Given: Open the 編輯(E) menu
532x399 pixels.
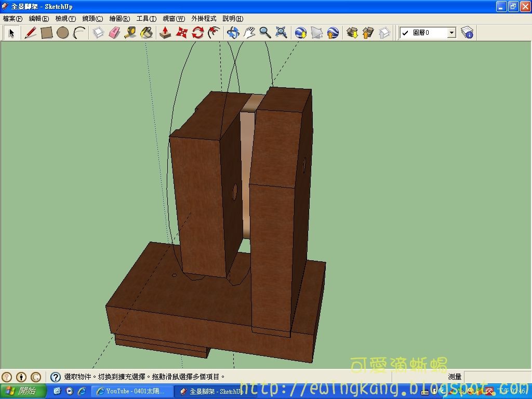Looking at the screenshot, I should click(x=39, y=19).
